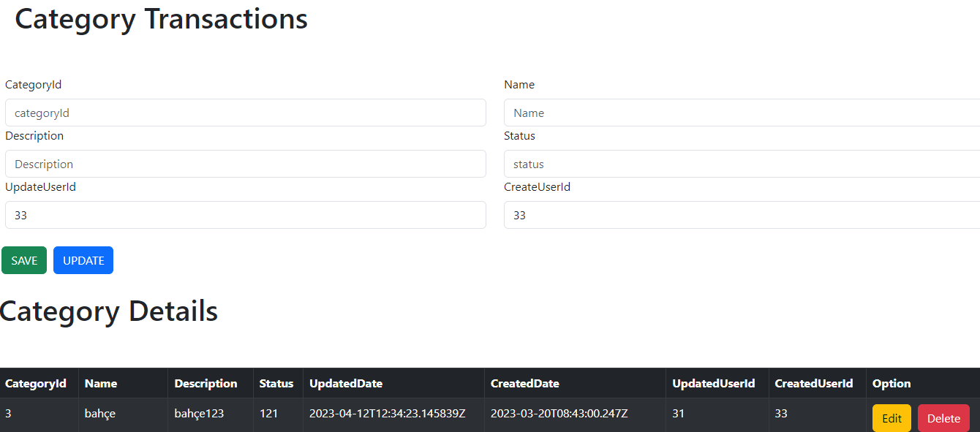Click the Name column header

click(100, 383)
